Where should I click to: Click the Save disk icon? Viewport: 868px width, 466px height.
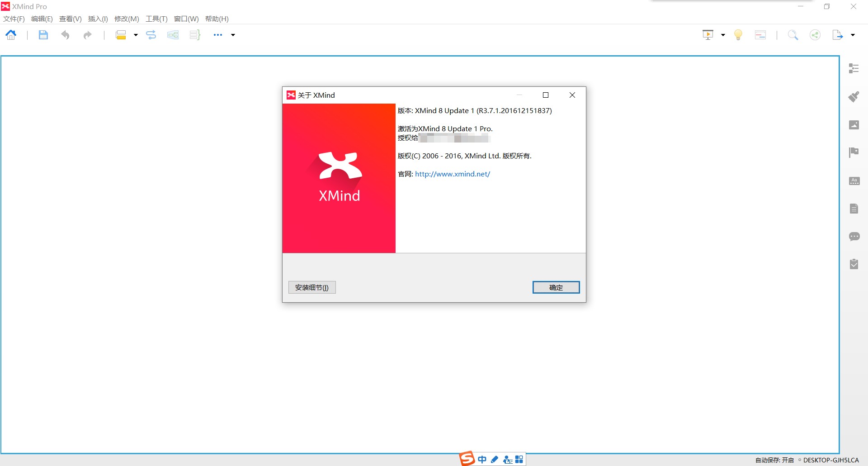(x=43, y=35)
